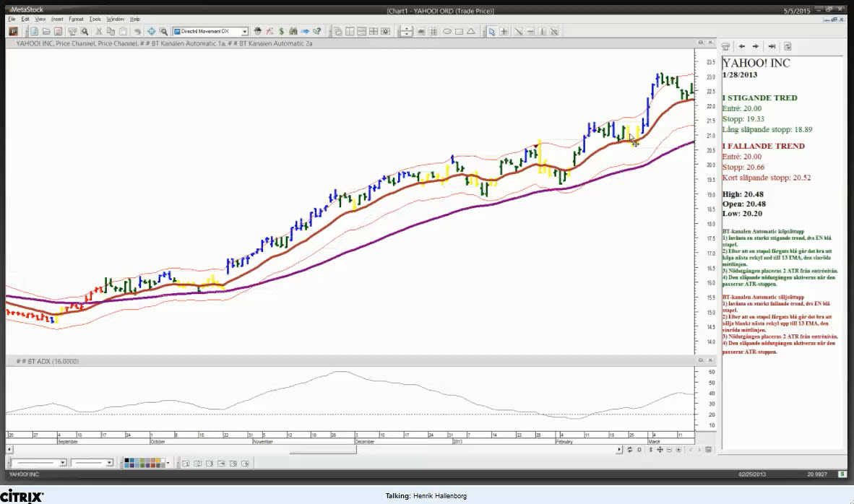Screen dimensions: 854x504
Task: Open the Help menu
Action: 134,19
